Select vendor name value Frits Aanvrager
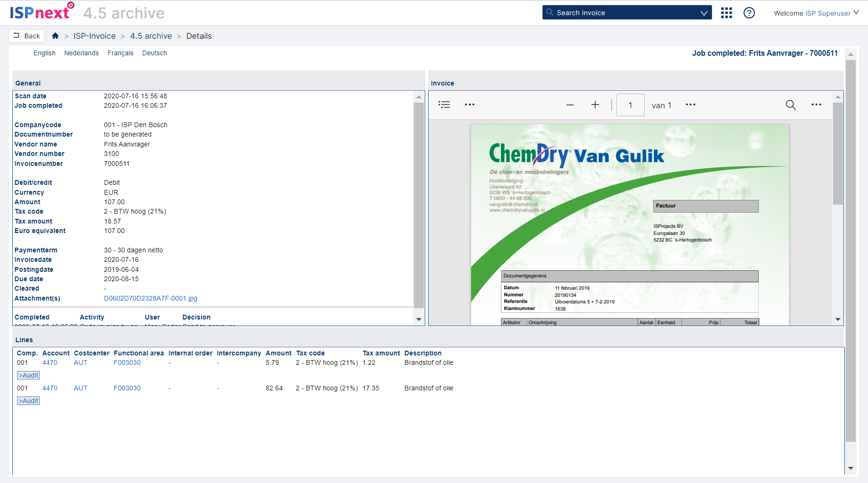The image size is (868, 483). (127, 144)
